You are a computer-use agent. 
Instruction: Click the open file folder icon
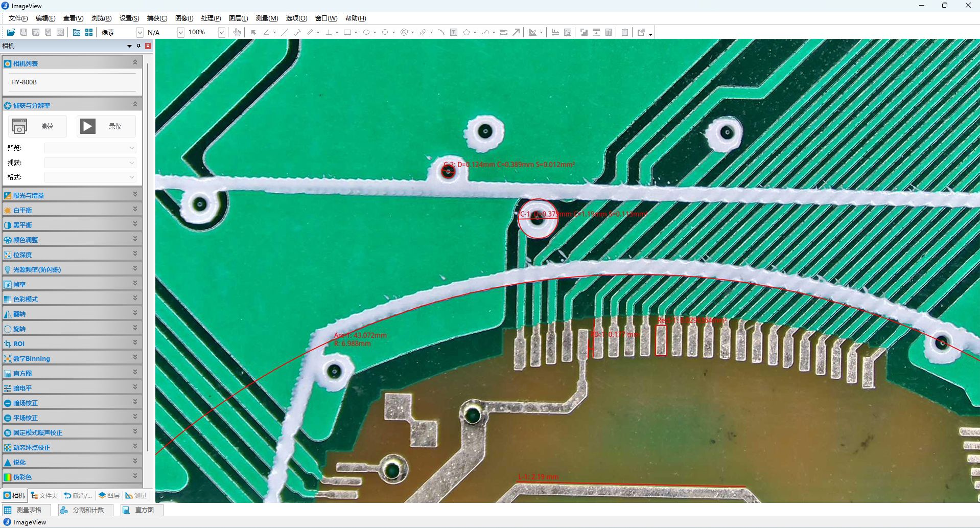(x=11, y=32)
